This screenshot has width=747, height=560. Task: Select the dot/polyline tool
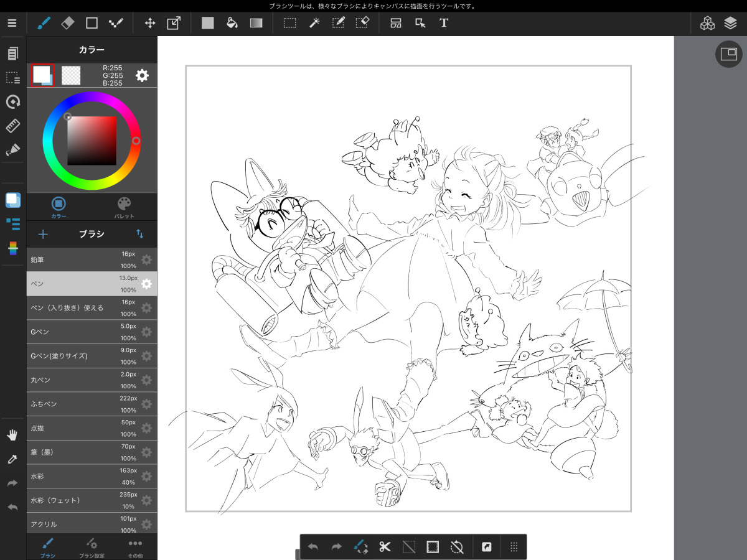[x=116, y=23]
